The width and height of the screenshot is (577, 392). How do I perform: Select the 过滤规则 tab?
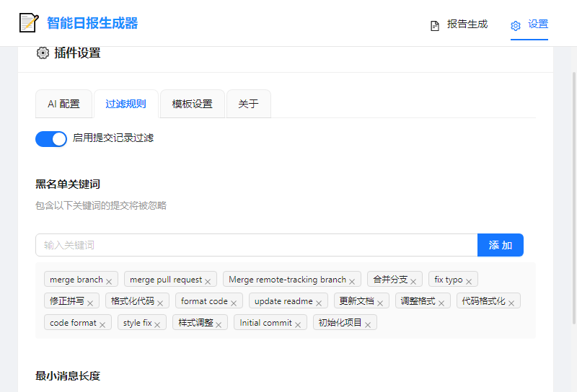(125, 104)
